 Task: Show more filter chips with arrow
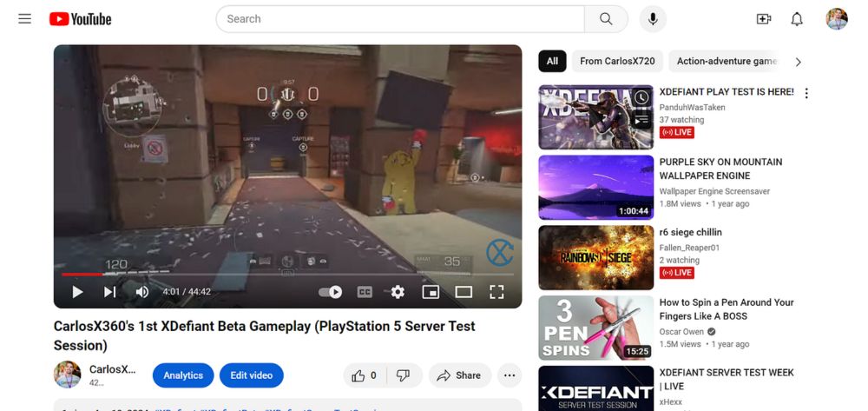tap(799, 62)
